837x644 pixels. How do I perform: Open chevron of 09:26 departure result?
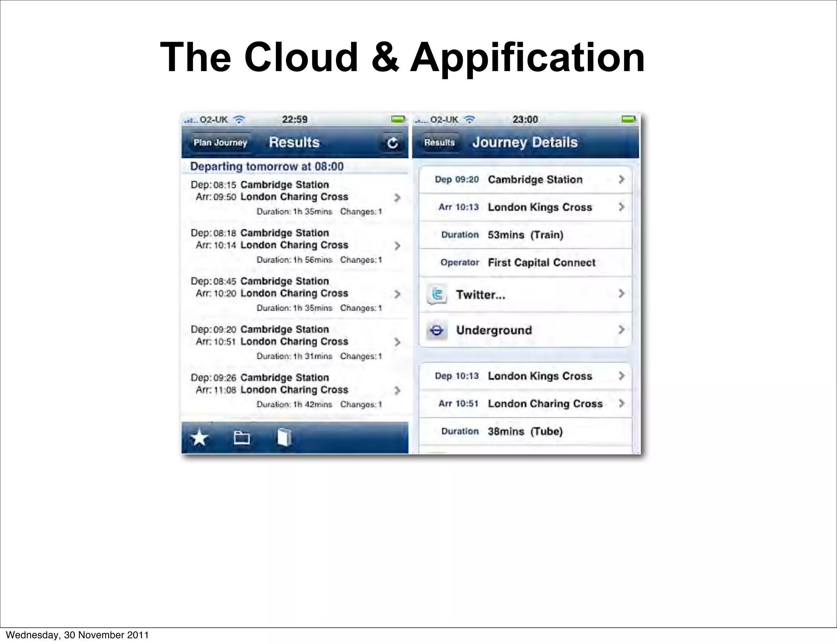pos(397,391)
